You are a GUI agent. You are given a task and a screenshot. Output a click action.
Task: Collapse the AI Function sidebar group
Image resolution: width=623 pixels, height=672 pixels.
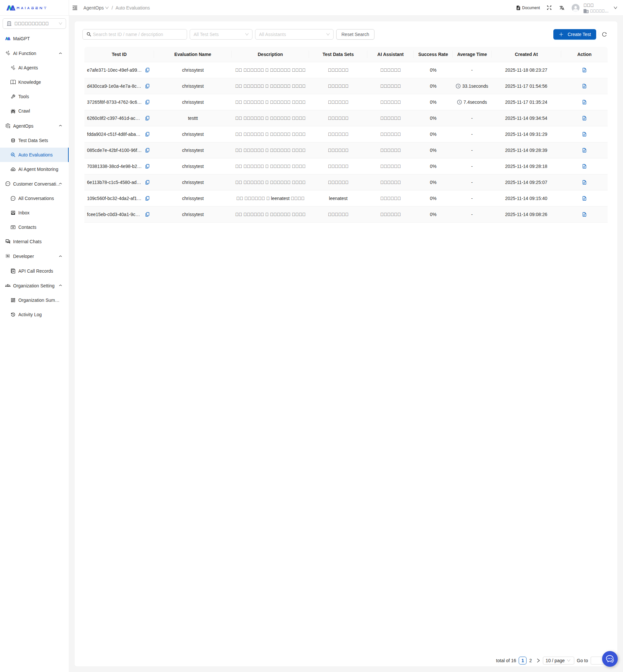pyautogui.click(x=61, y=53)
